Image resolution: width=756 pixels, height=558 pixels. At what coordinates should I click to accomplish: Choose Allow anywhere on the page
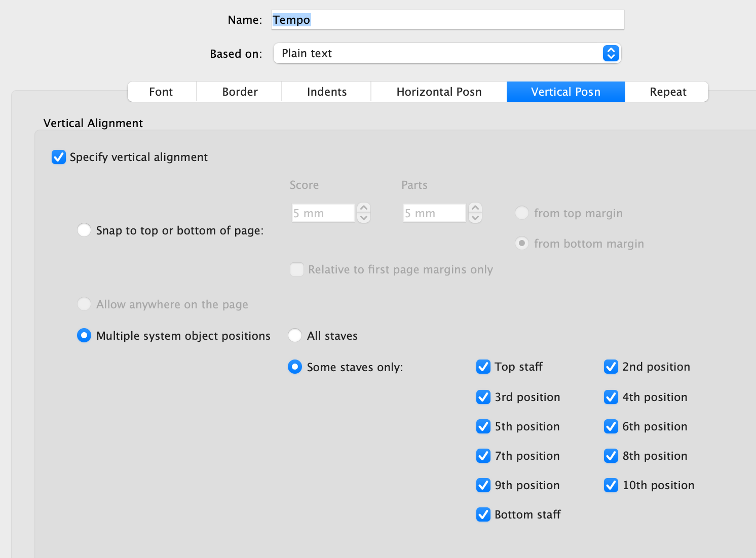click(x=84, y=304)
